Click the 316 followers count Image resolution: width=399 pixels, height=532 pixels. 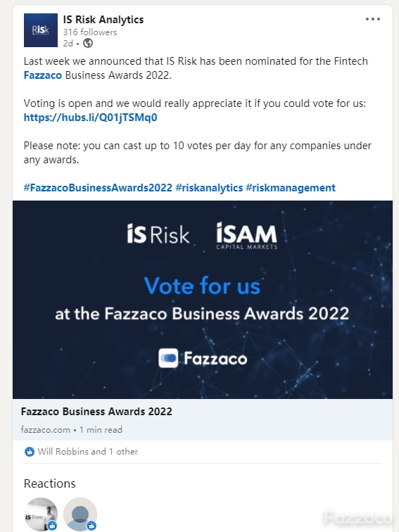90,32
